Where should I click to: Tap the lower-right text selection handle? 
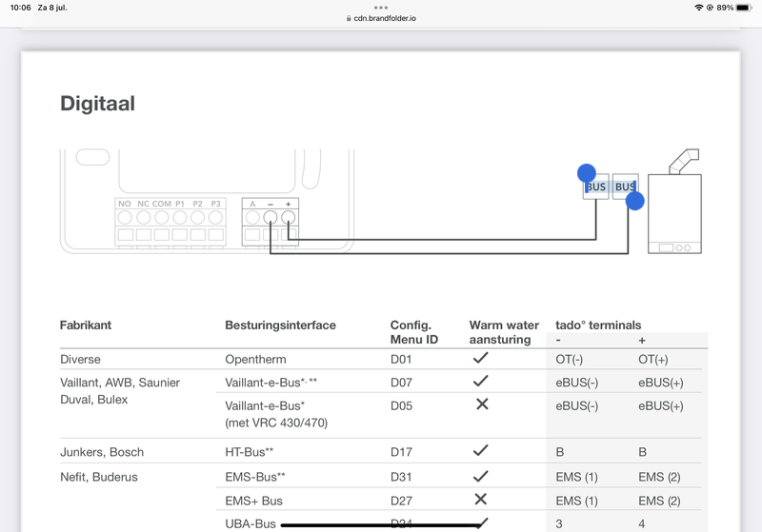(x=634, y=201)
